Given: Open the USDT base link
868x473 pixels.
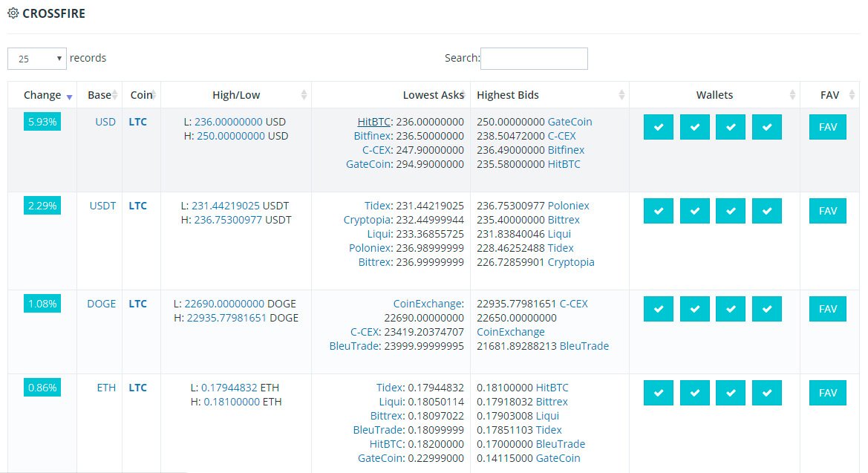Looking at the screenshot, I should [x=102, y=206].
